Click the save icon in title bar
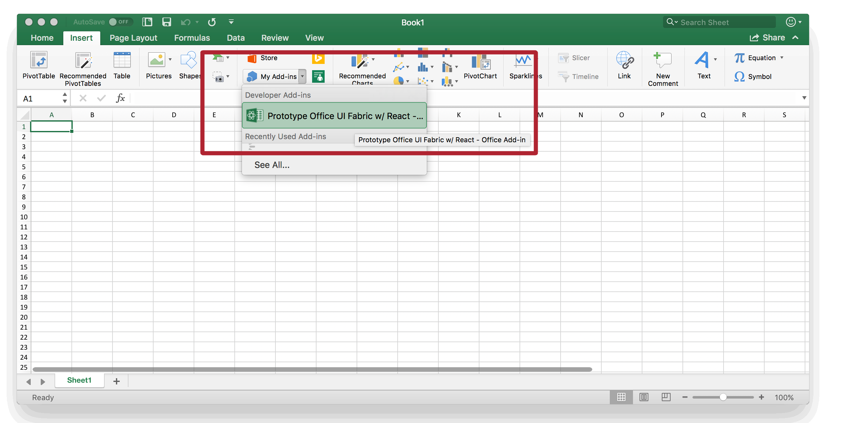The height and width of the screenshot is (423, 868). pos(166,22)
